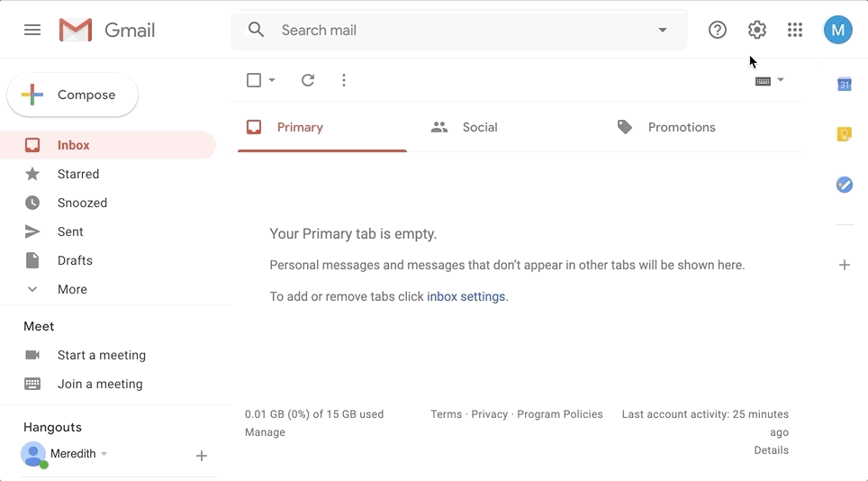This screenshot has width=868, height=481.
Task: Click Meredith's Hangouts avatar
Action: (33, 455)
